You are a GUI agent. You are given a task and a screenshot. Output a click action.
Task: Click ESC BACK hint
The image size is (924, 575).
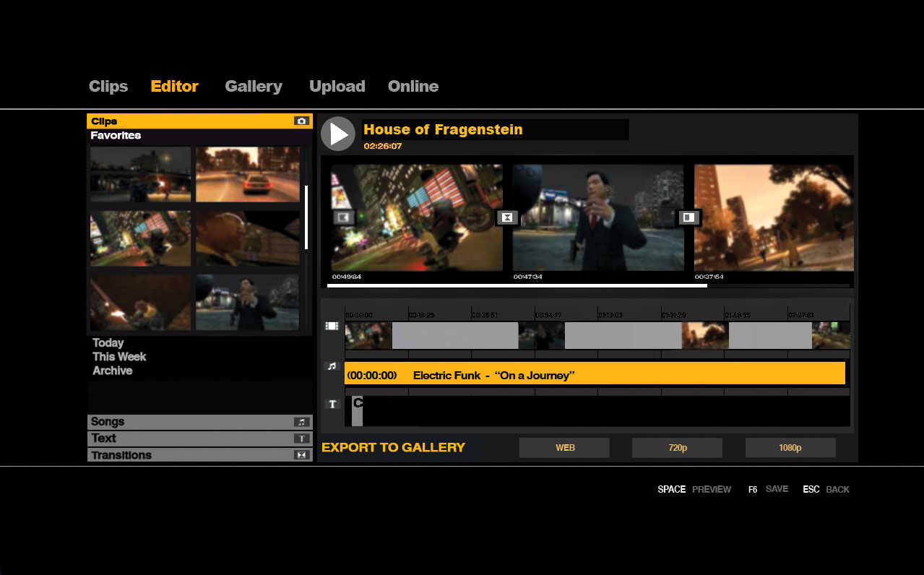pos(826,490)
